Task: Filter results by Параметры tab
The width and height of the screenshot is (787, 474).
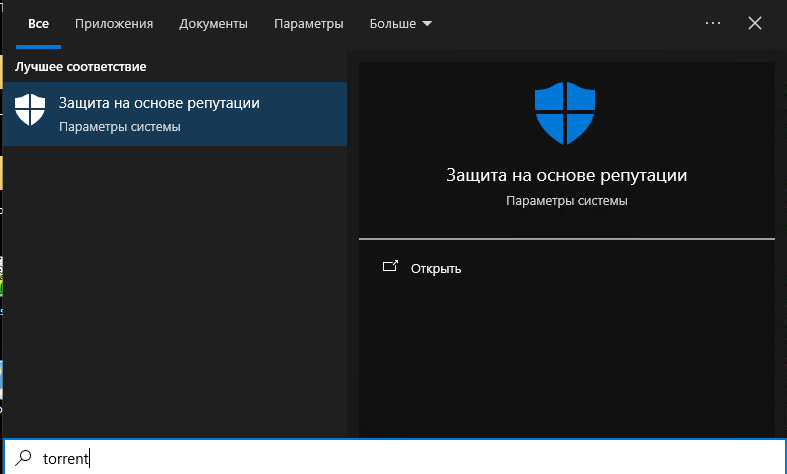Action: pyautogui.click(x=310, y=23)
